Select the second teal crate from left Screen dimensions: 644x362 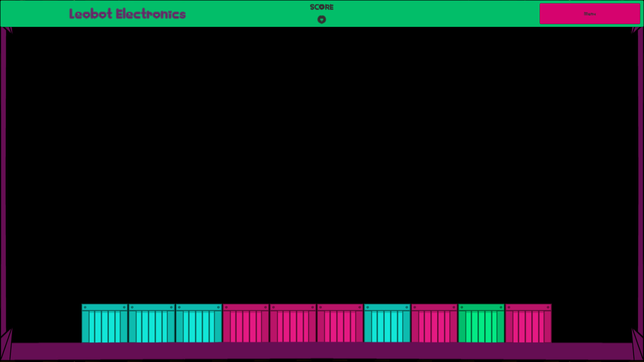152,323
